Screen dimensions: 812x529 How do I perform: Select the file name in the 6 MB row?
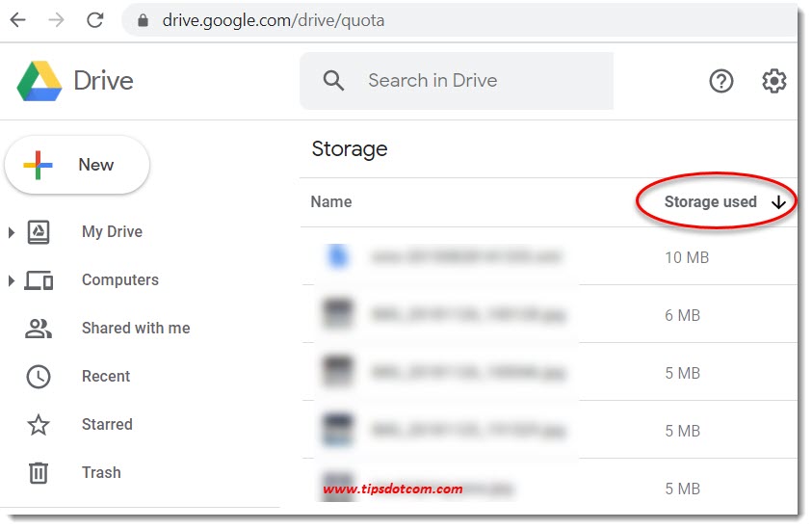coord(467,314)
